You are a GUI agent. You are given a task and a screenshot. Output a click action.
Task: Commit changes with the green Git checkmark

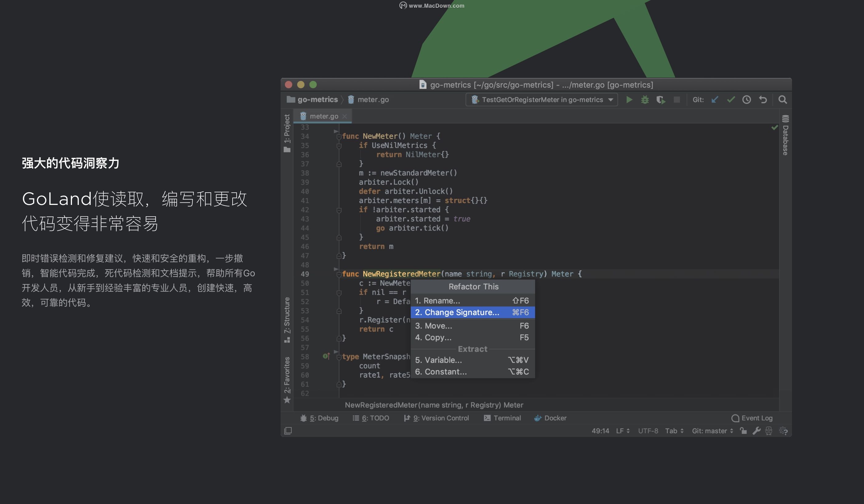(731, 100)
